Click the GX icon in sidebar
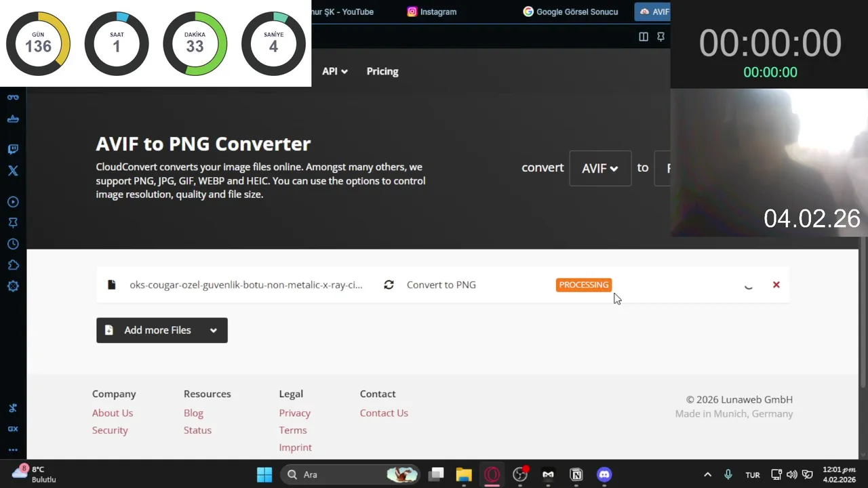 click(x=13, y=429)
